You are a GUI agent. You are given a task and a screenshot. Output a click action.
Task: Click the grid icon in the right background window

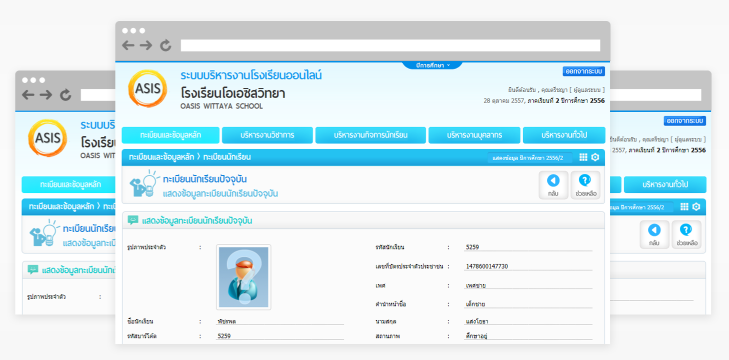click(x=684, y=207)
